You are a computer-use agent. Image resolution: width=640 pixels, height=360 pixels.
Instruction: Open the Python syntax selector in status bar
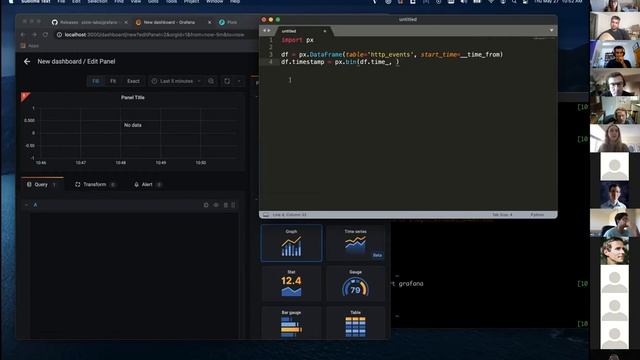click(537, 215)
